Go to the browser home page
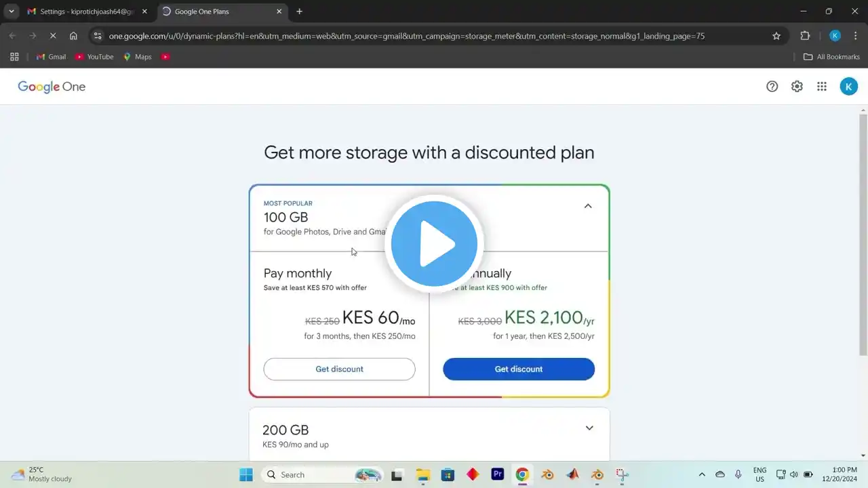Viewport: 868px width, 488px height. (x=73, y=36)
